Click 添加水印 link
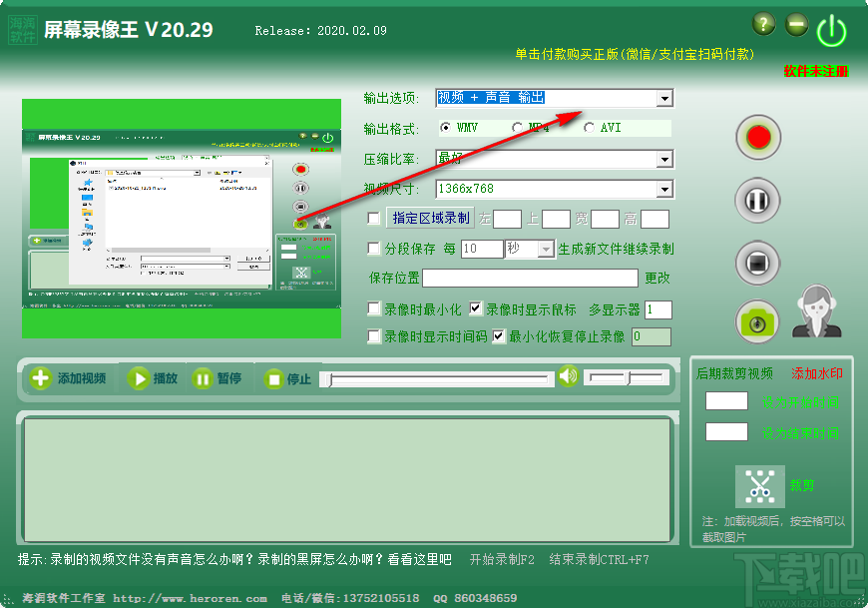This screenshot has height=608, width=868. click(816, 373)
